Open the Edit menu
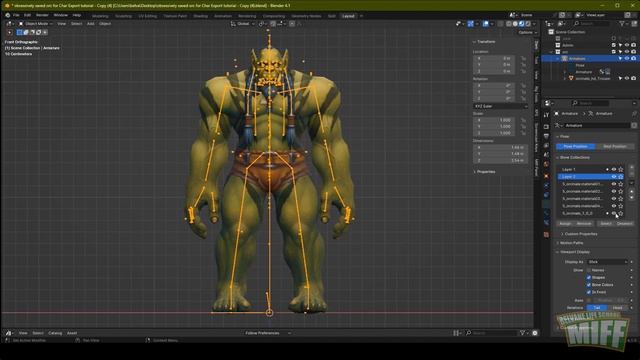The width and height of the screenshot is (640, 360). point(27,16)
